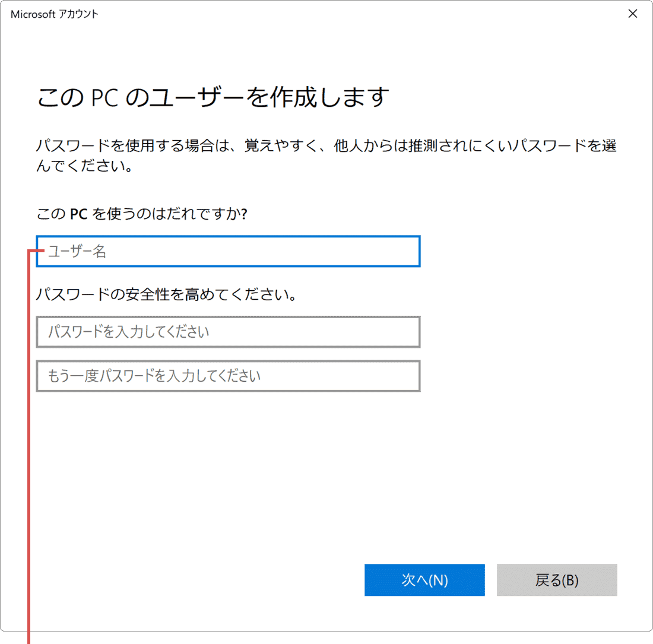Screen dimensions: 653x644
Task: Click the 戻る(B) button
Action: point(557,580)
